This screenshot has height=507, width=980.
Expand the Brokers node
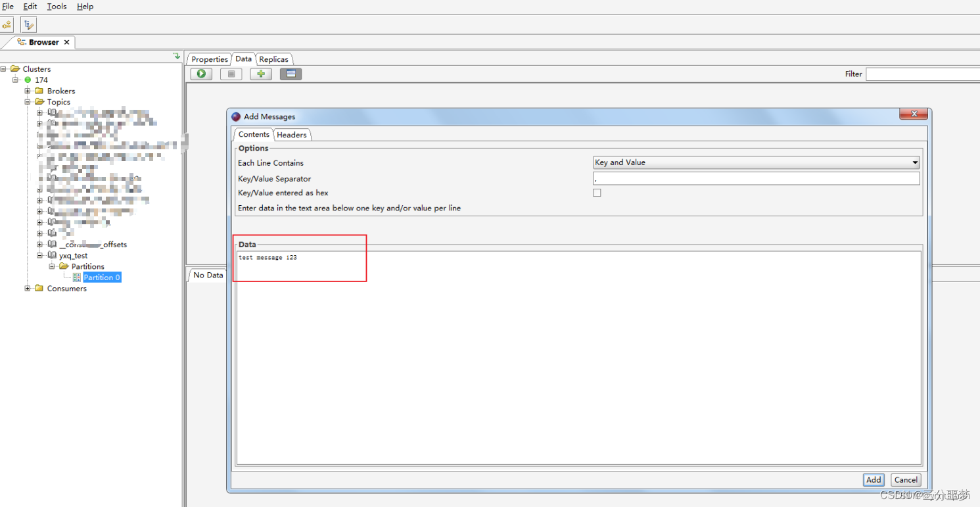click(x=28, y=91)
